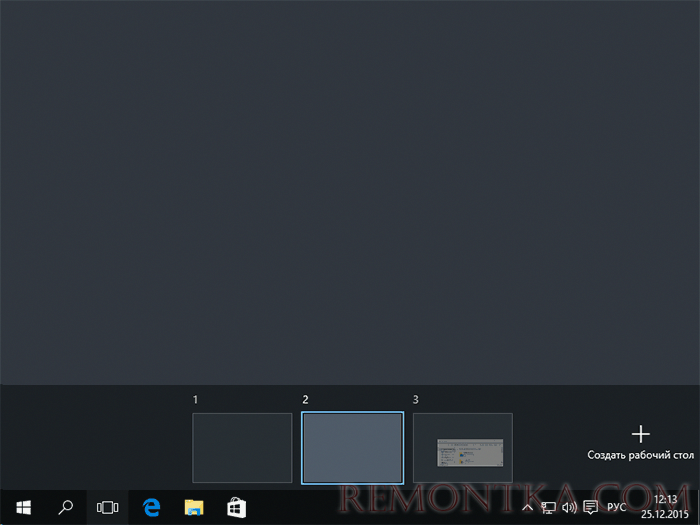Image resolution: width=700 pixels, height=525 pixels.
Task: Open the Windows Start menu
Action: [23, 508]
